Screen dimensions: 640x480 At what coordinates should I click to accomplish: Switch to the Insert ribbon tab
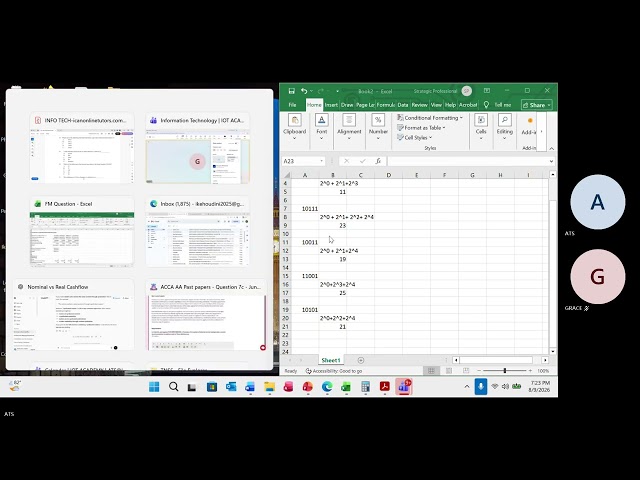click(x=331, y=105)
